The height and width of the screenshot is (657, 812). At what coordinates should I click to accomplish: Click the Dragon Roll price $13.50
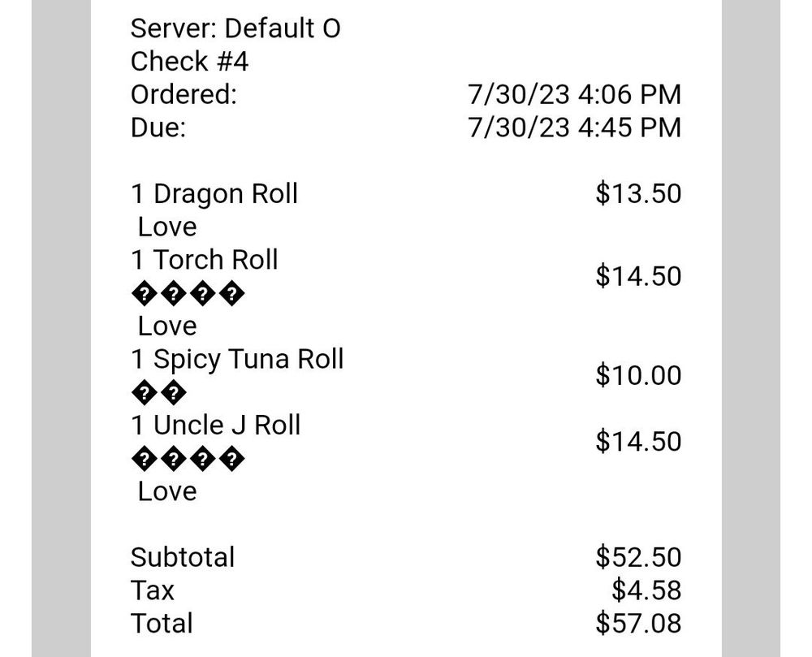638,193
